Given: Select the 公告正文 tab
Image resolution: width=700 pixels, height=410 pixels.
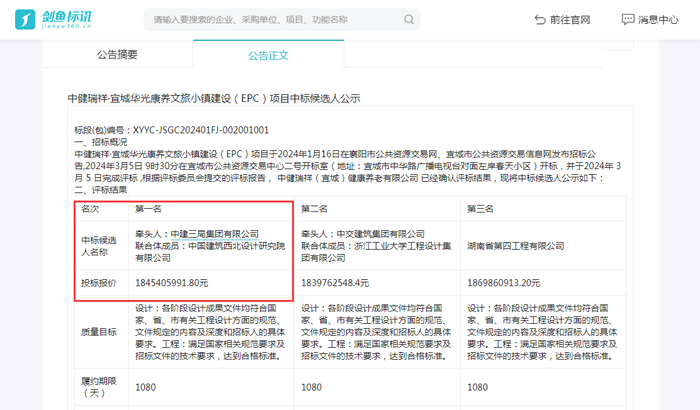Looking at the screenshot, I should pos(268,54).
